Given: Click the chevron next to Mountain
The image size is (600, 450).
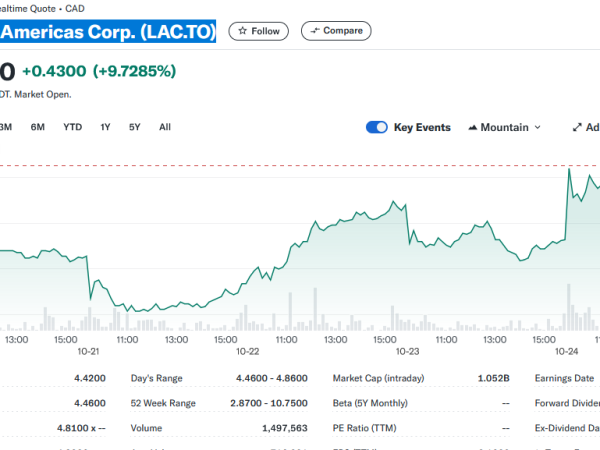Looking at the screenshot, I should coord(537,128).
